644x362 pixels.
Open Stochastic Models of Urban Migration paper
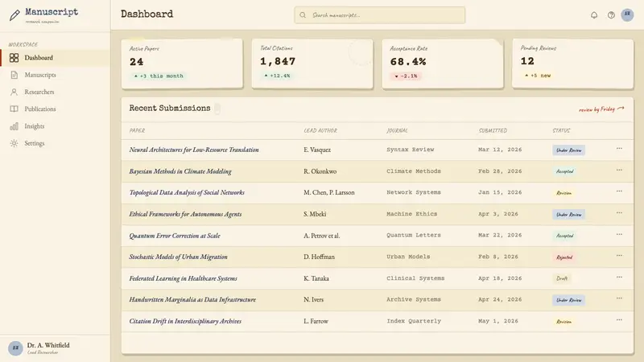[178, 257]
